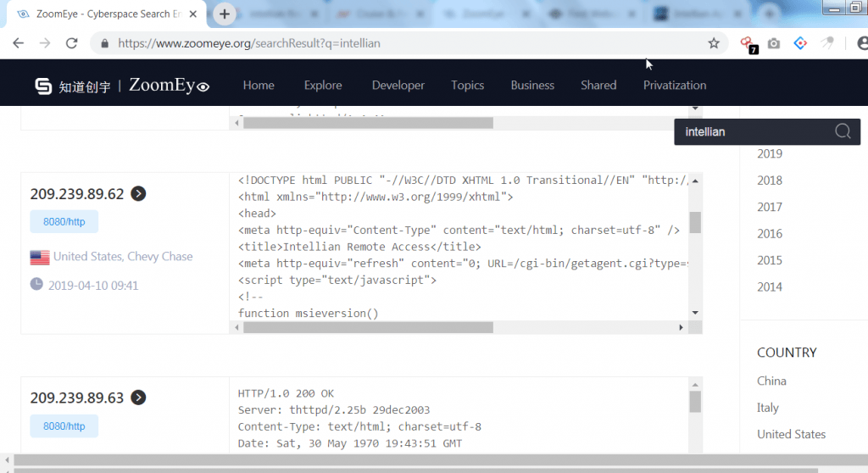Open a new browser tab
Screen dimensions: 868x473
[224, 14]
